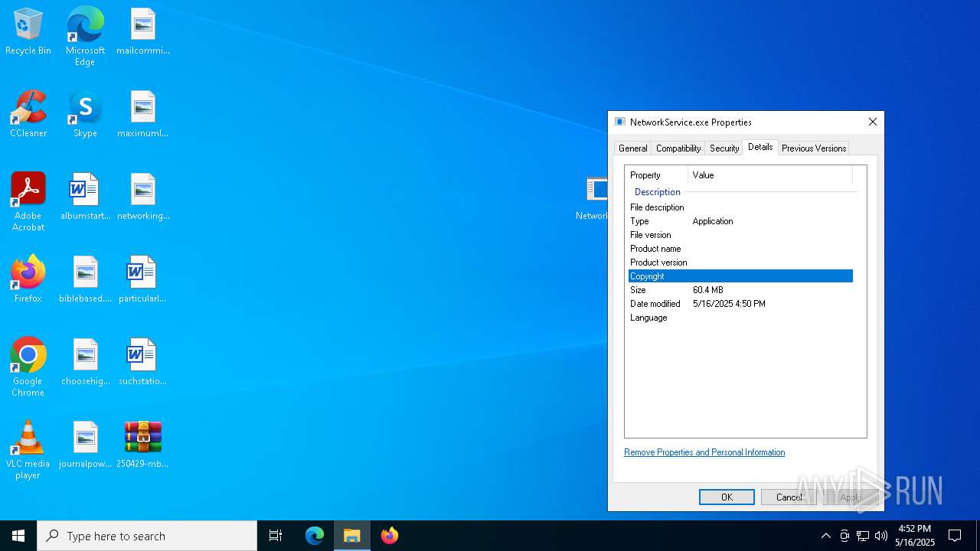Open Task View on the taskbar
Screen dimensions: 980x551
coord(276,536)
